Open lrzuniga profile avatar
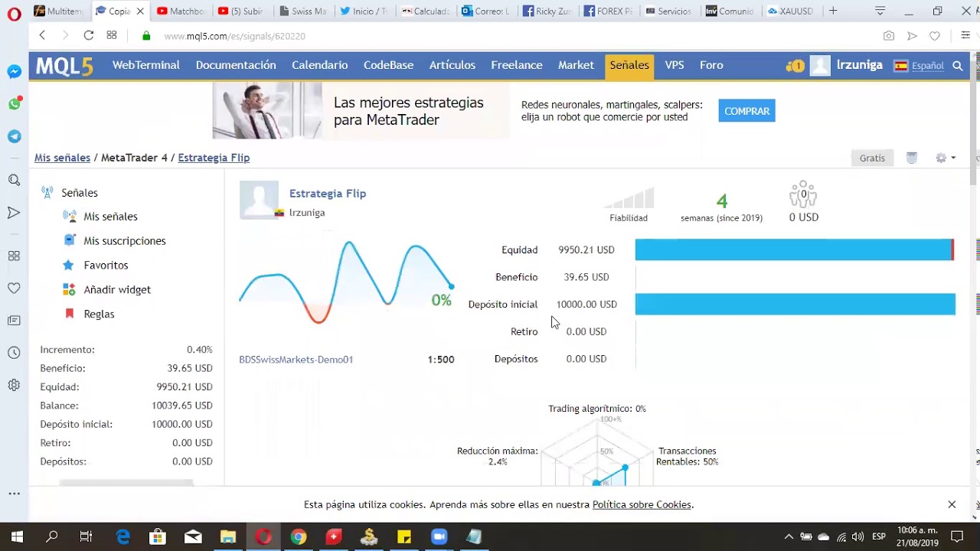Screen dimensions: 980x551 (820, 66)
